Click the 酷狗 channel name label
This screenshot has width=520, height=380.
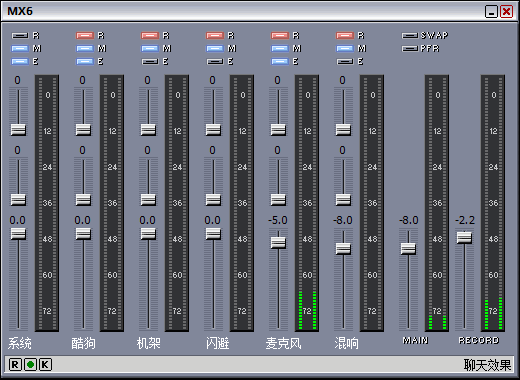coord(83,343)
